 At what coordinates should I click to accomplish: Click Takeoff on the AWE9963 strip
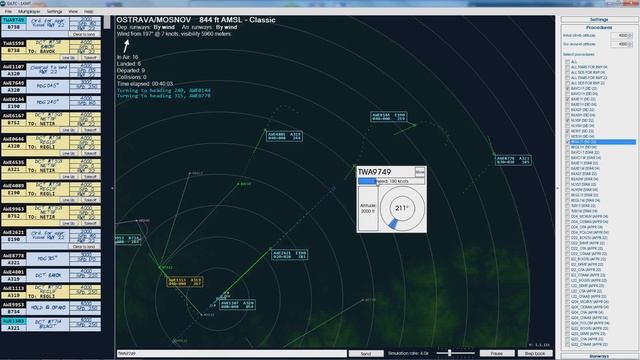pyautogui.click(x=90, y=223)
